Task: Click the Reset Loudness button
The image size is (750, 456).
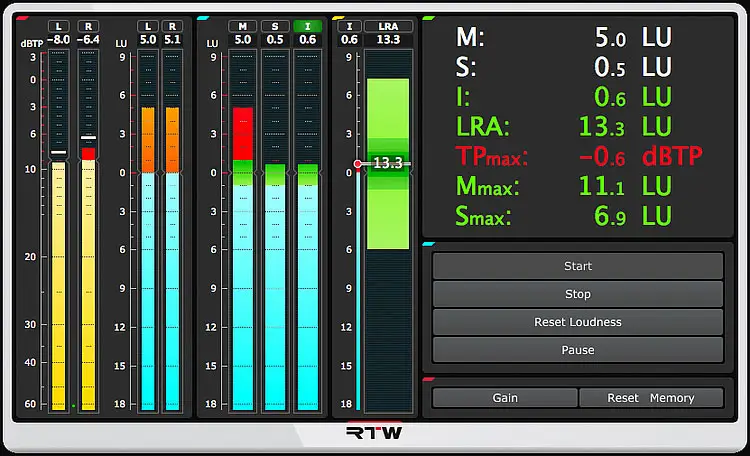Action: [x=578, y=322]
